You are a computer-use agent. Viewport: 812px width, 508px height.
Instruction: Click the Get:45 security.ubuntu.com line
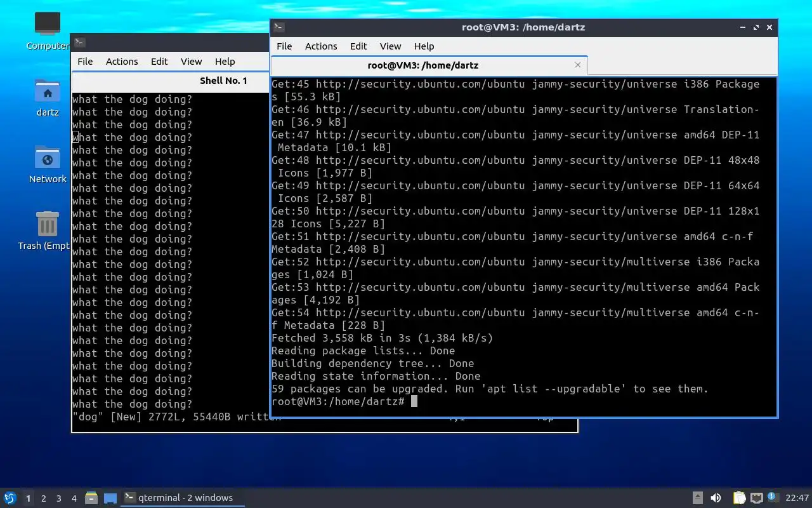pyautogui.click(x=515, y=90)
